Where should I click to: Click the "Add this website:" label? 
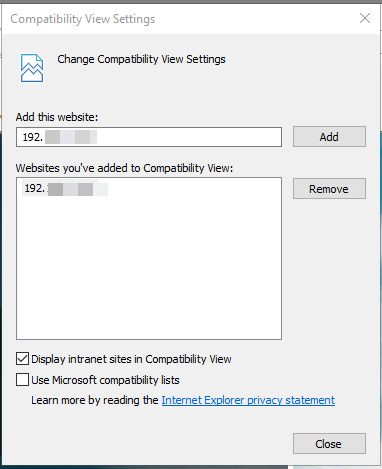[x=57, y=117]
